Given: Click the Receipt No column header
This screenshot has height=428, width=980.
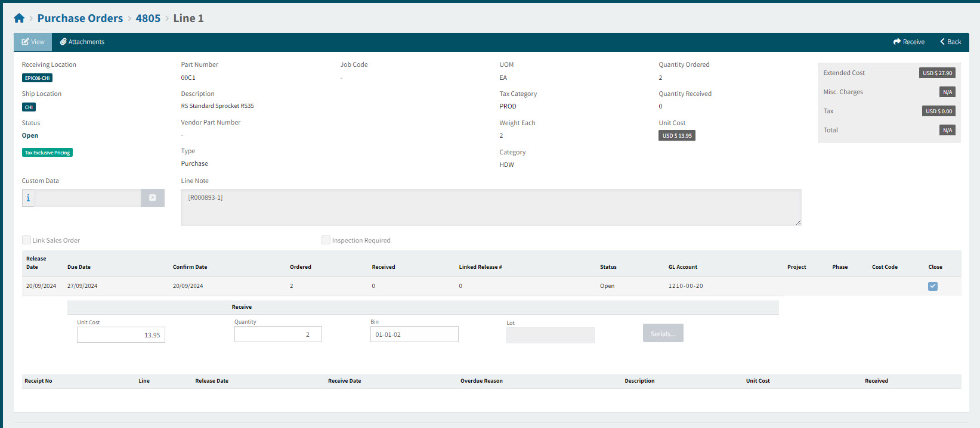Looking at the screenshot, I should [38, 381].
